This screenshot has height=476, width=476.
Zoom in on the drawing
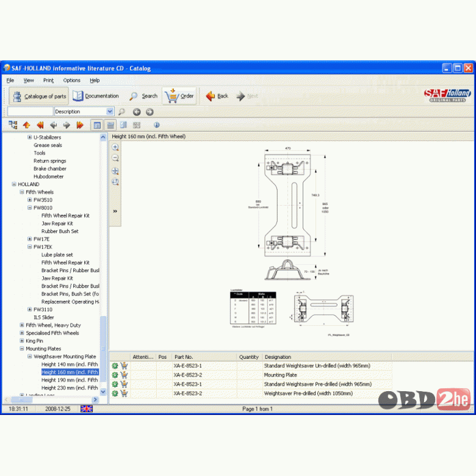pyautogui.click(x=115, y=147)
